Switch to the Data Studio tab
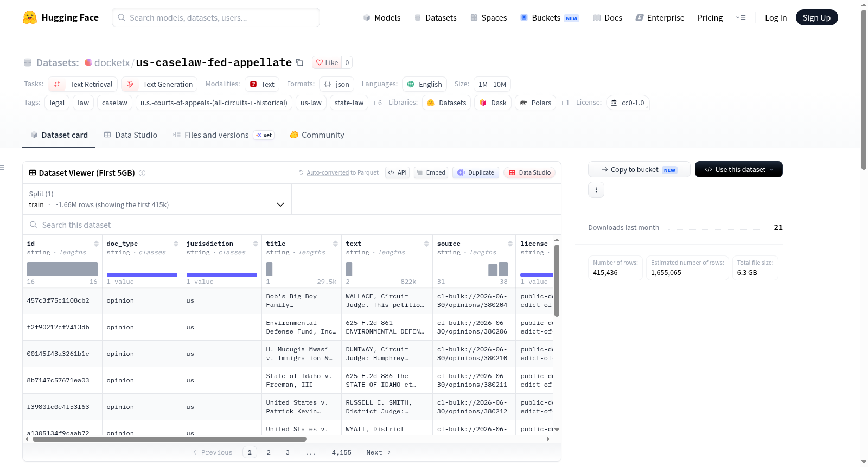868x467 pixels. (x=131, y=135)
